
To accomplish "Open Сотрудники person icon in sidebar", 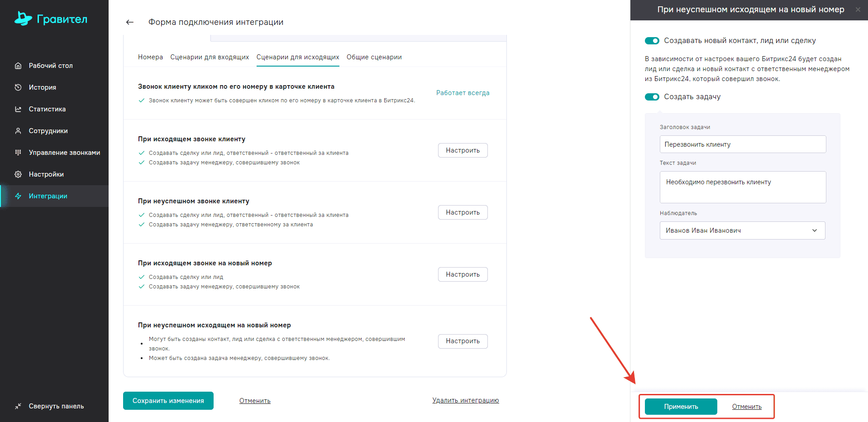I will coord(18,131).
